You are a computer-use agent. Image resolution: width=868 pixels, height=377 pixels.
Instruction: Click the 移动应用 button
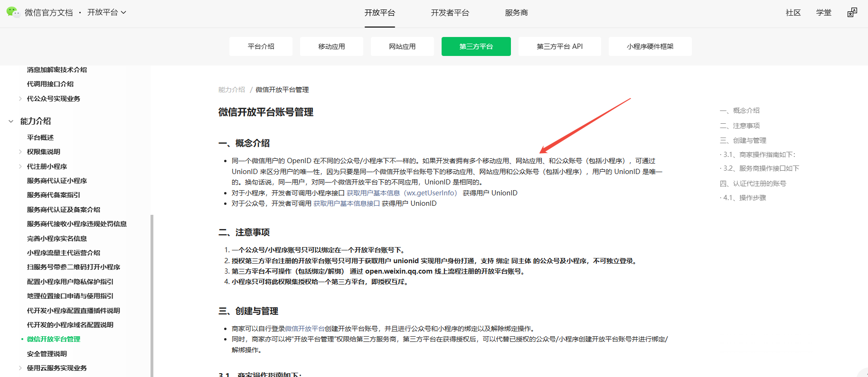coord(331,46)
